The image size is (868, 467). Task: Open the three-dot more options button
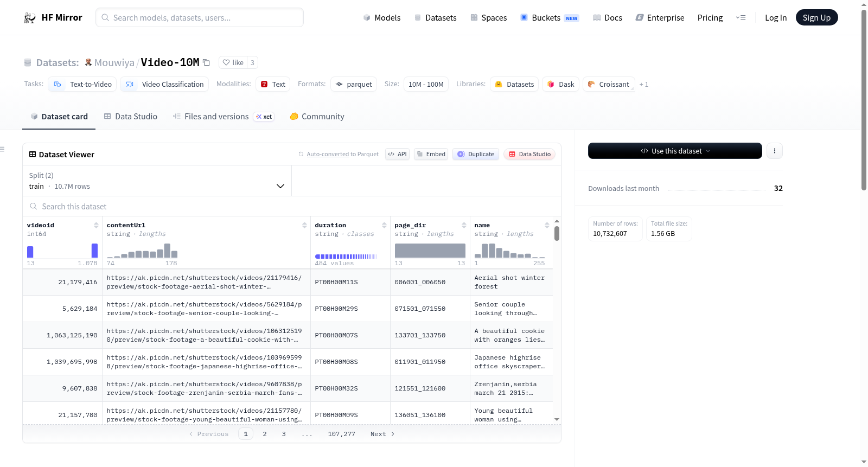(x=775, y=151)
